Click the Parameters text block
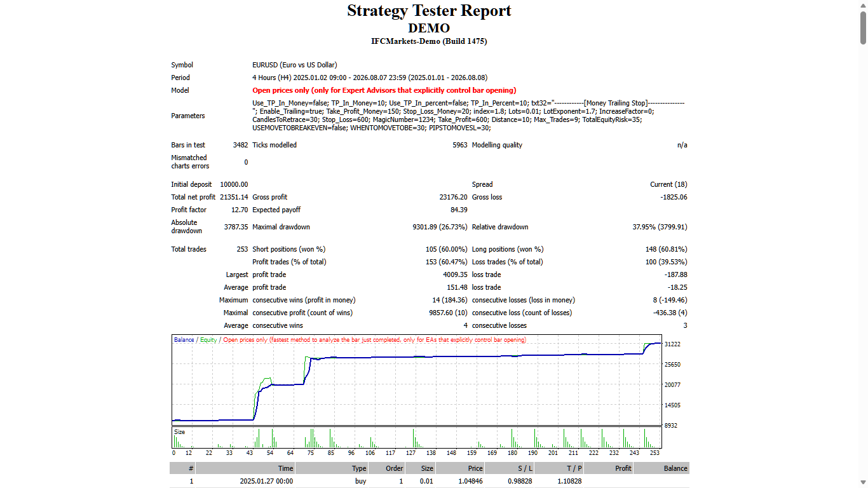868x488 pixels. click(x=468, y=115)
